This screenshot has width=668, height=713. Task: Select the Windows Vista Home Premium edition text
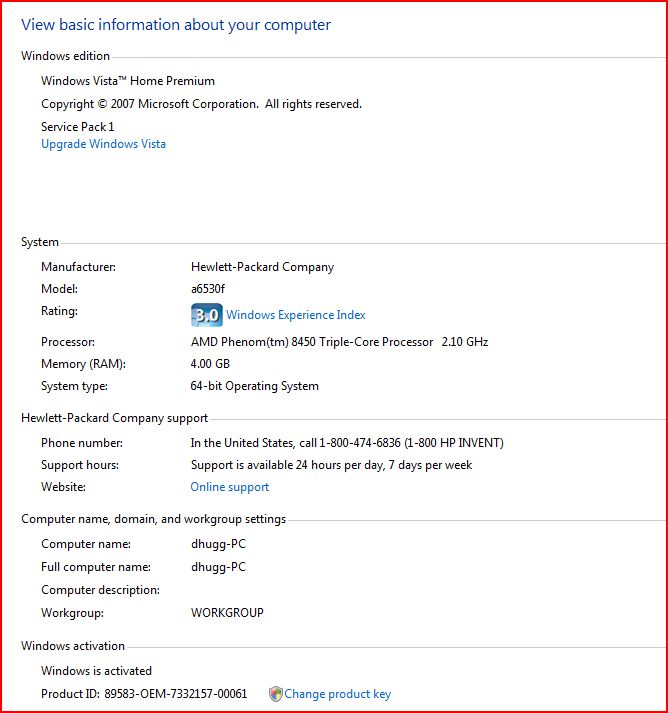click(x=128, y=81)
